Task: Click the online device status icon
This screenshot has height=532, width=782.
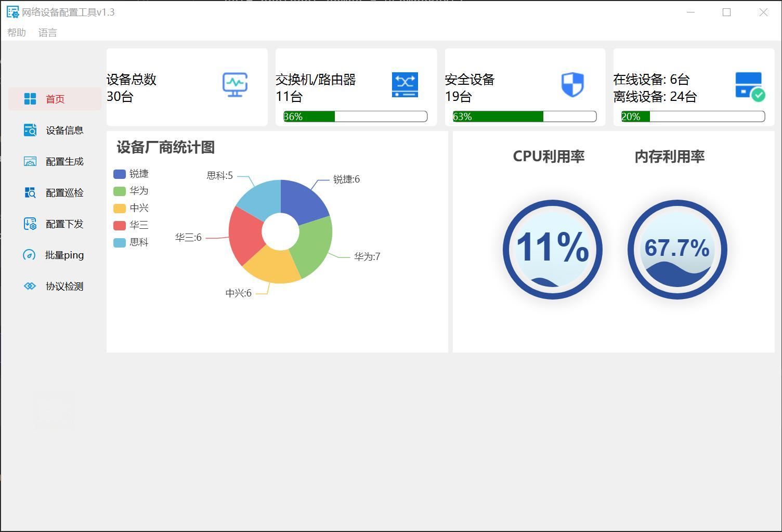Action: click(x=750, y=86)
